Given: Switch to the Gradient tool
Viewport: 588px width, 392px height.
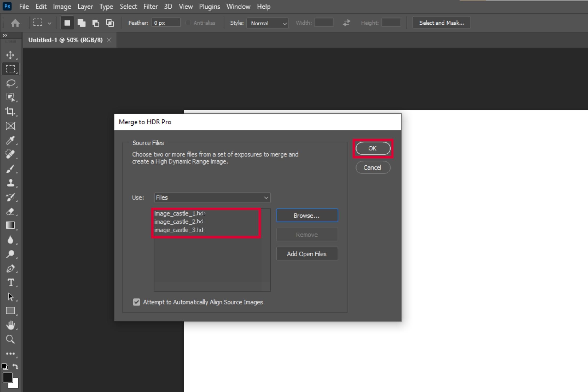Looking at the screenshot, I should pos(11,225).
